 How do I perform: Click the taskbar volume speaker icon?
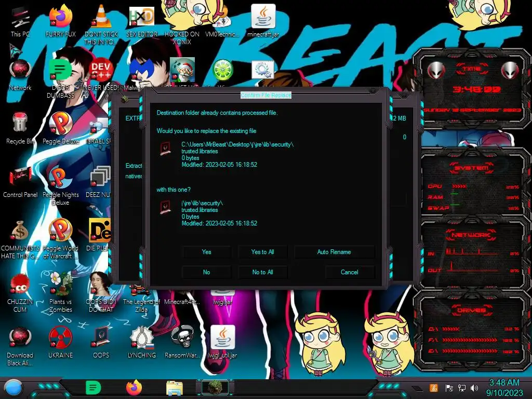click(474, 388)
